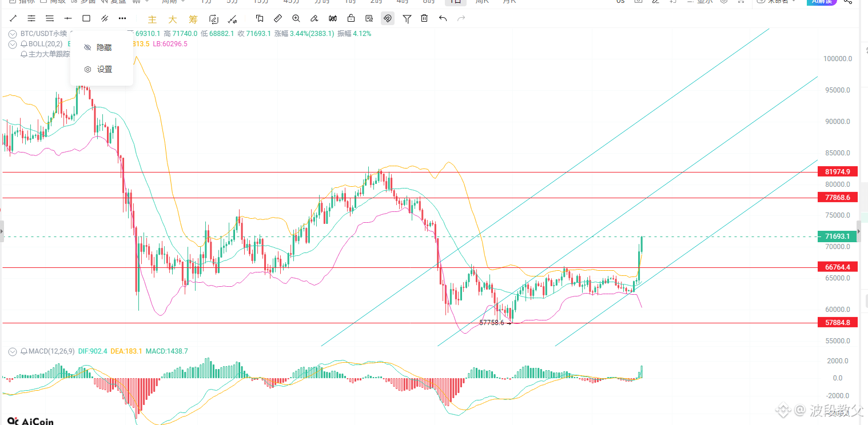
Task: Toggle the drawing lock padlock icon
Action: [x=351, y=18]
